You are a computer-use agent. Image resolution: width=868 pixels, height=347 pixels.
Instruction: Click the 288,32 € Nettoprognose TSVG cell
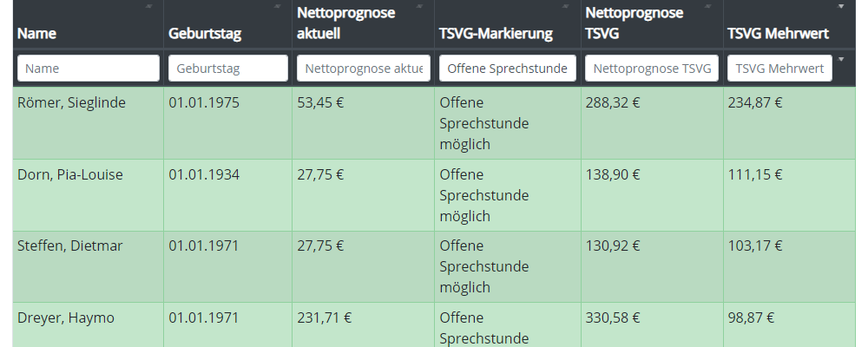(x=613, y=102)
